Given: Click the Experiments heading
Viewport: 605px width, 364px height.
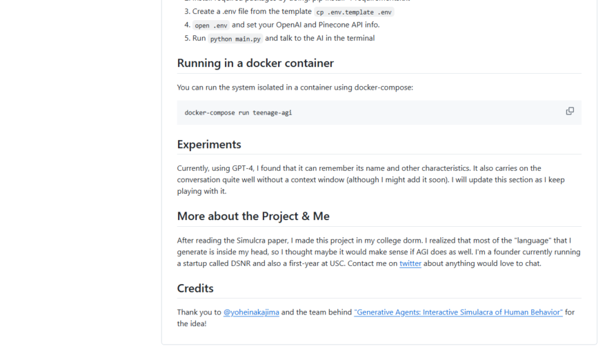Looking at the screenshot, I should (209, 144).
